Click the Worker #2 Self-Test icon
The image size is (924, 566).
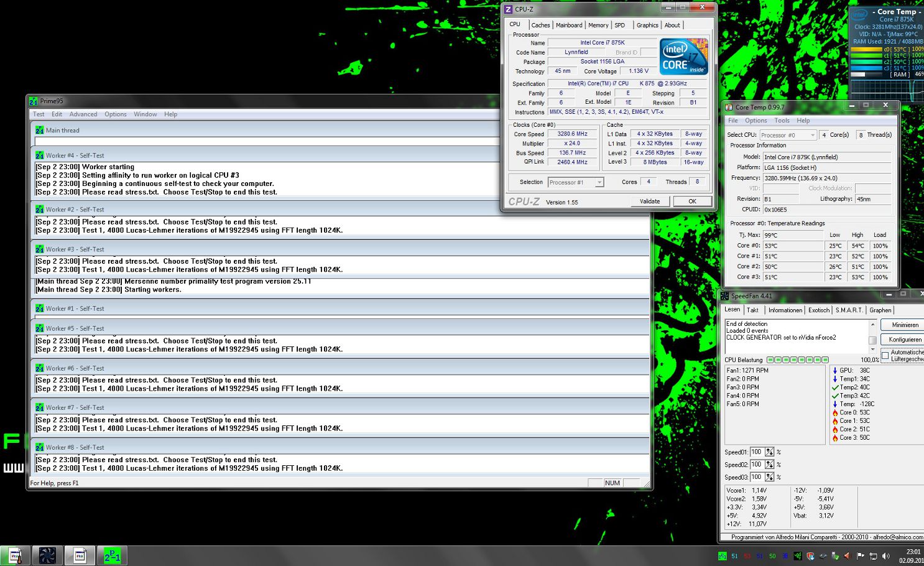40,210
